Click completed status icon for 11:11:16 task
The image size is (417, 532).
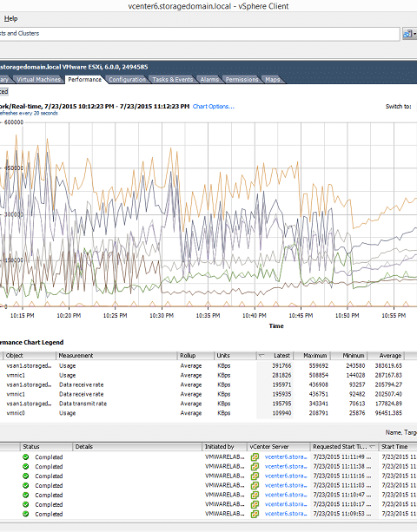coord(26,476)
